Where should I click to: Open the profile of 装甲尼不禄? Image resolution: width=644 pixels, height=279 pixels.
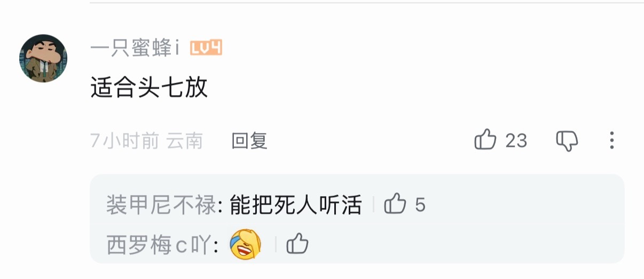point(161,205)
